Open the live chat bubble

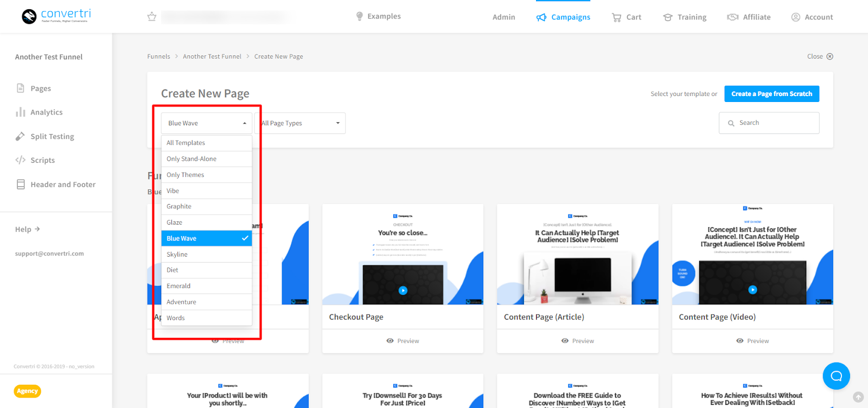[x=836, y=376]
